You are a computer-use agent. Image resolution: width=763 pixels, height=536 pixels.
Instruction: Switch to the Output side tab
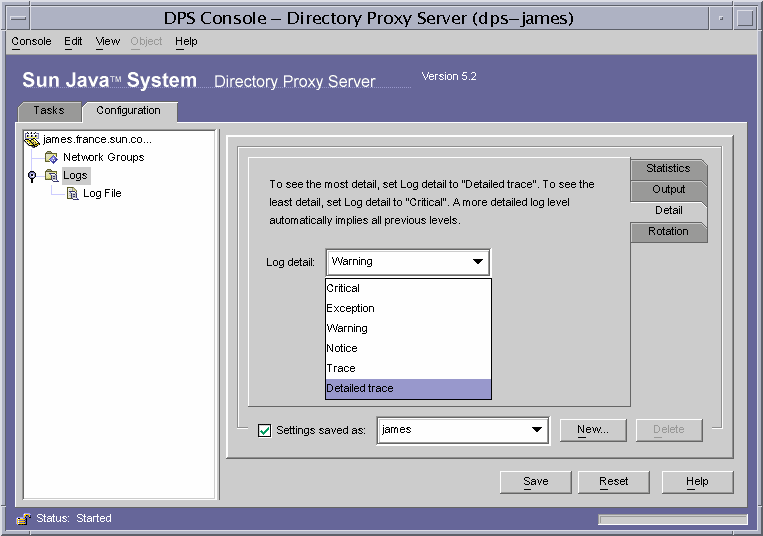click(x=668, y=189)
